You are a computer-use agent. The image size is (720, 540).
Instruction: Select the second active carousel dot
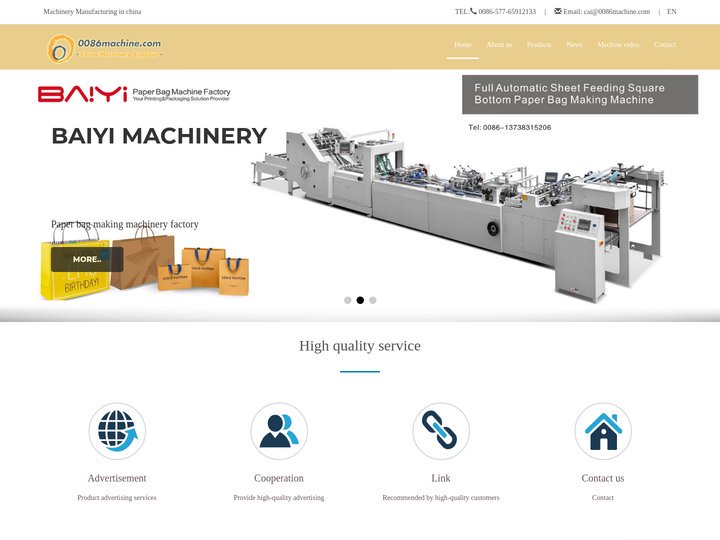(360, 300)
